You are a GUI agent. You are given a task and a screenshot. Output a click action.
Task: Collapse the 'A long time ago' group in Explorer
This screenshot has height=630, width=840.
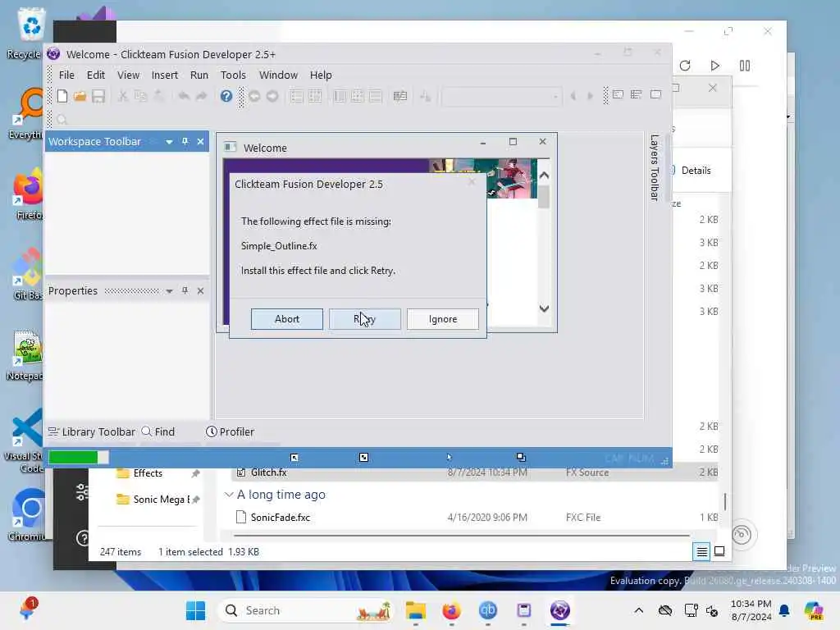coord(229,495)
